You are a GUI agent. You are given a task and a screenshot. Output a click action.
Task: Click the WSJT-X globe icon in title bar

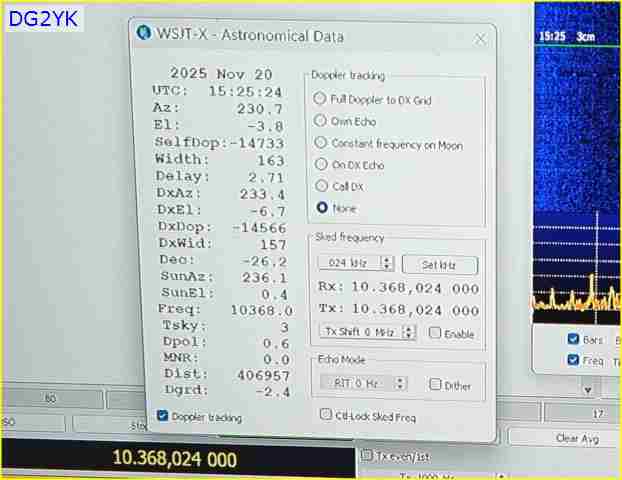[144, 35]
